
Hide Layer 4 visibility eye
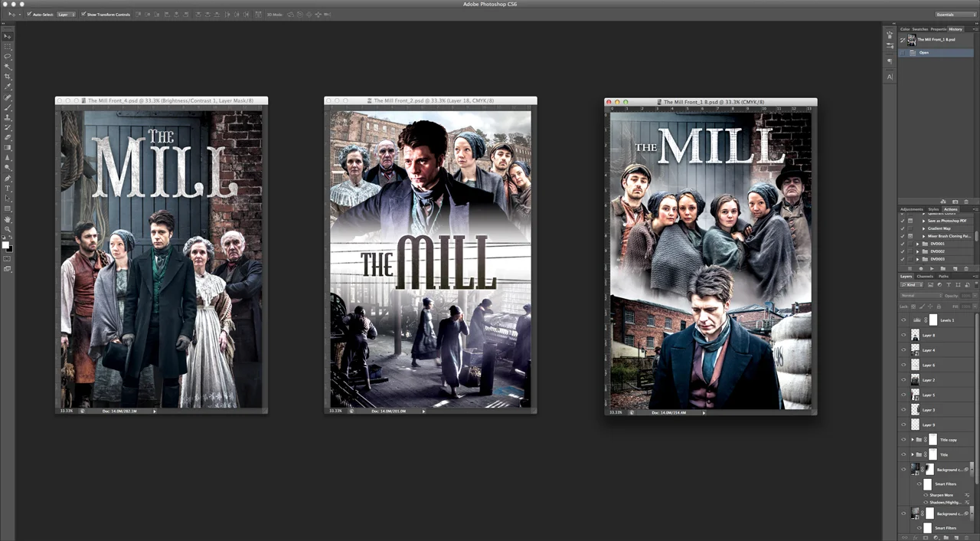[x=903, y=349]
